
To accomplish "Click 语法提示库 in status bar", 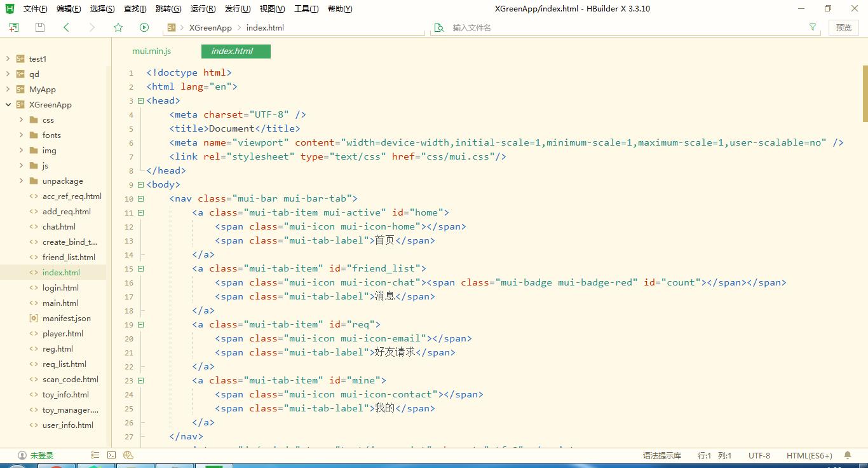I will (x=662, y=455).
